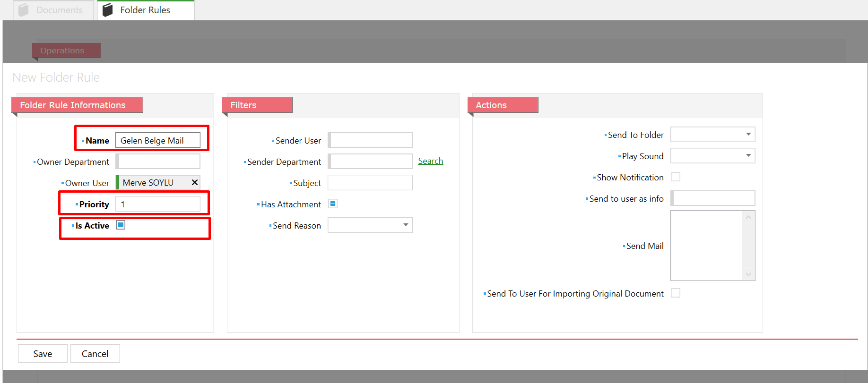The width and height of the screenshot is (868, 383).
Task: Click into the Sender User field
Action: pyautogui.click(x=371, y=140)
